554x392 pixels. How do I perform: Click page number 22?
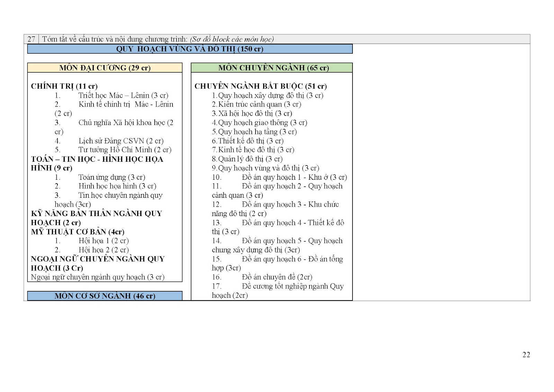pyautogui.click(x=526, y=355)
